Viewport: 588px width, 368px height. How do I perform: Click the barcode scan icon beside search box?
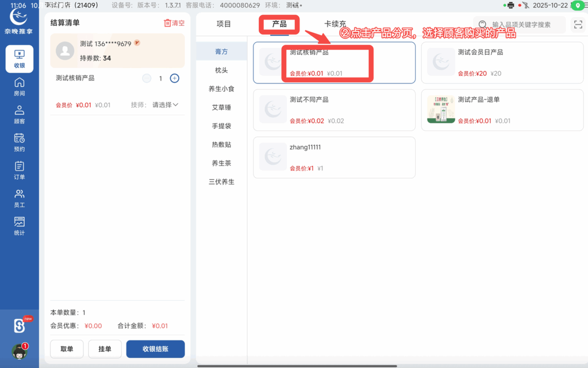(x=578, y=24)
